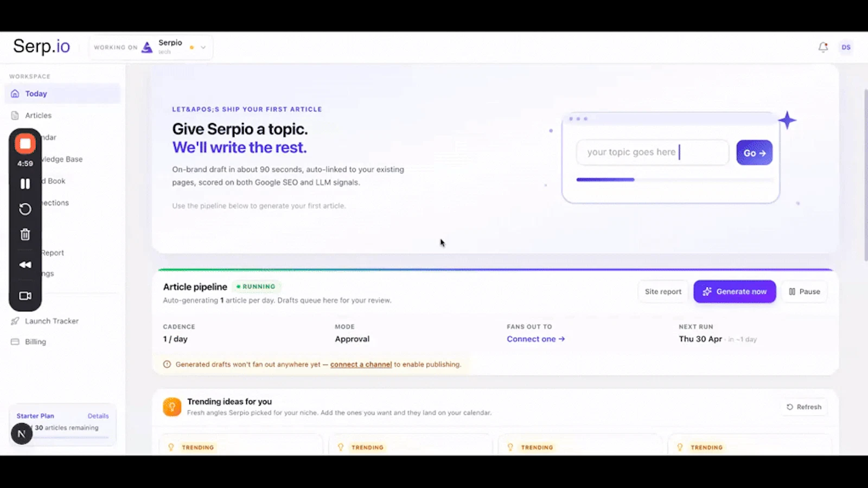Click the RUNNING status badge
868x488 pixels.
click(x=257, y=286)
